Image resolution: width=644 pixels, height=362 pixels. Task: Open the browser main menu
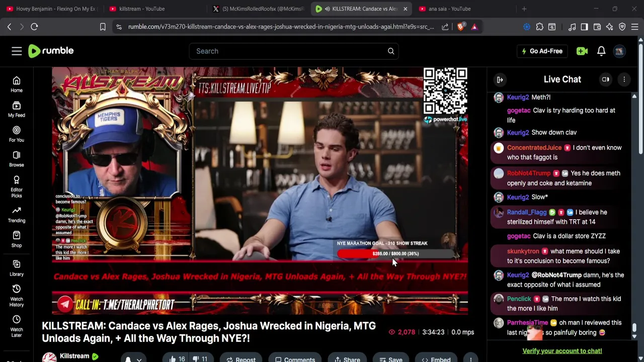click(635, 27)
